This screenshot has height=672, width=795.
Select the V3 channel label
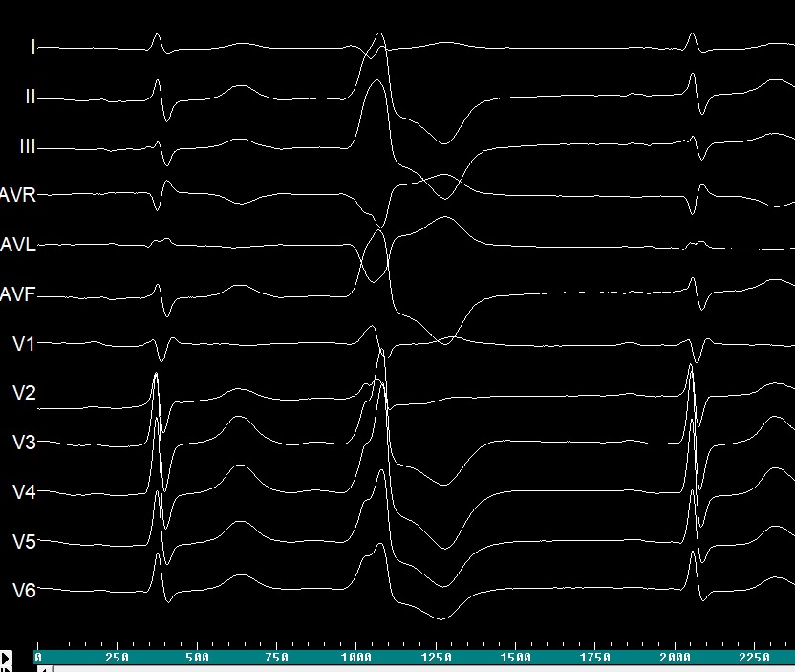coord(24,443)
